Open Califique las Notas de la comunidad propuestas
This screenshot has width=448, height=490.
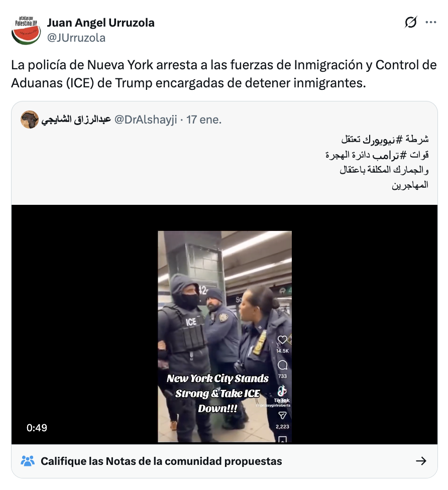(x=161, y=461)
